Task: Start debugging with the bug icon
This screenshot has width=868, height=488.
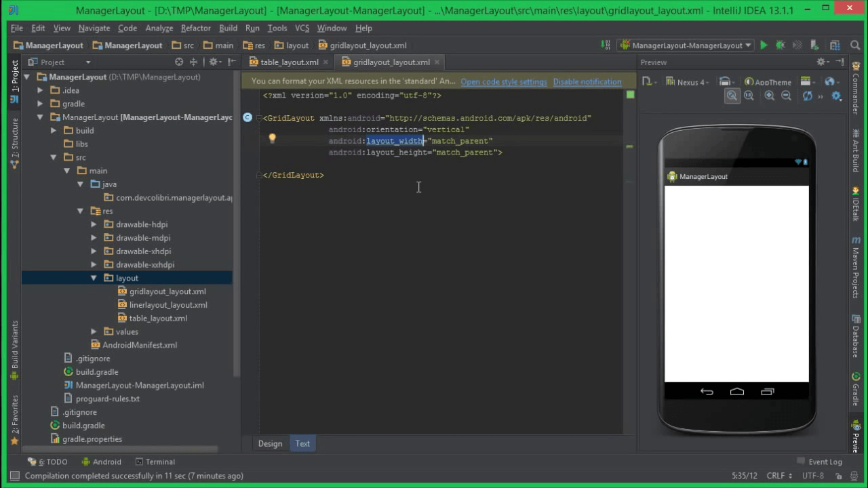Action: [780, 45]
